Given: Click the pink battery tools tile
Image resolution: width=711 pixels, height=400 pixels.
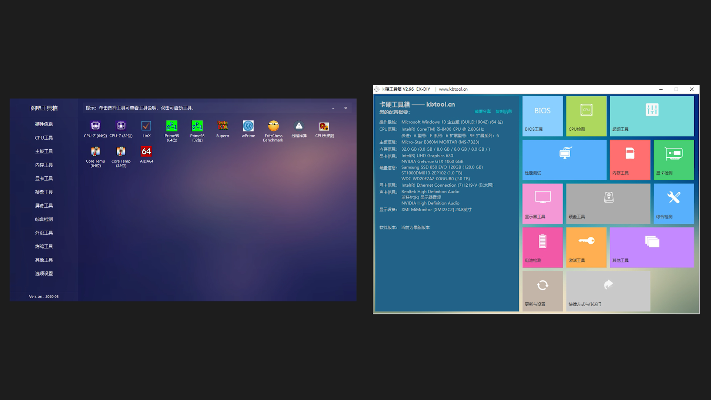Looking at the screenshot, I should 542,247.
